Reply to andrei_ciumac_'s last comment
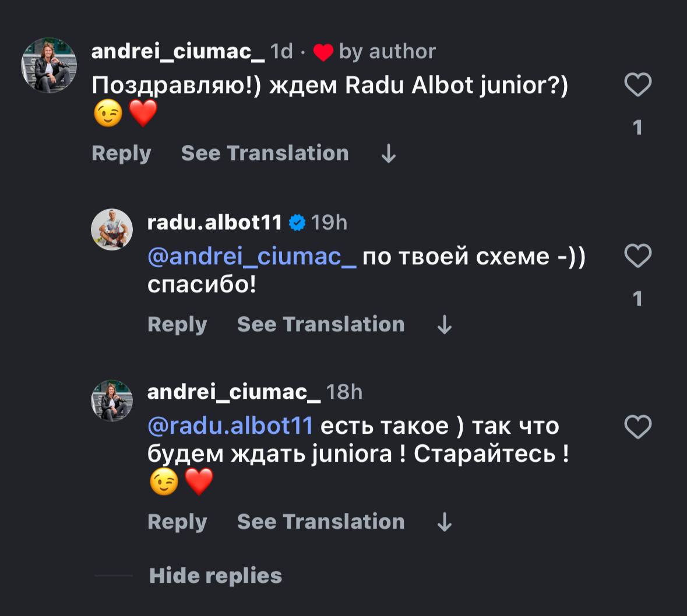 coord(177,522)
